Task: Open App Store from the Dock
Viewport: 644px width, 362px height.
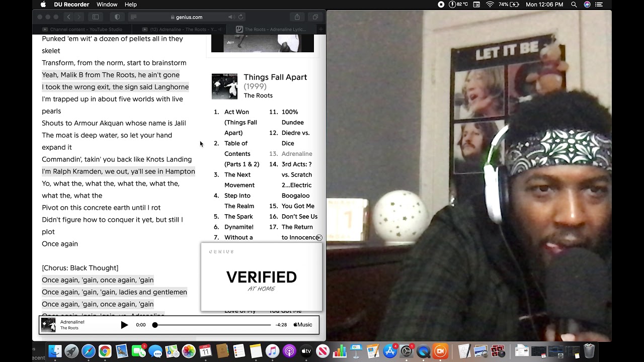Action: 390,351
